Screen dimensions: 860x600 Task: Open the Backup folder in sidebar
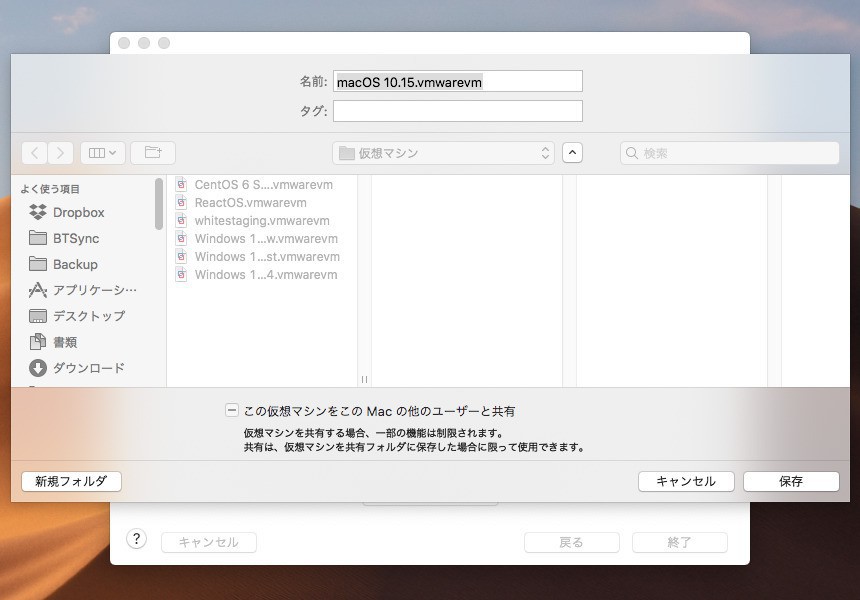coord(38,264)
